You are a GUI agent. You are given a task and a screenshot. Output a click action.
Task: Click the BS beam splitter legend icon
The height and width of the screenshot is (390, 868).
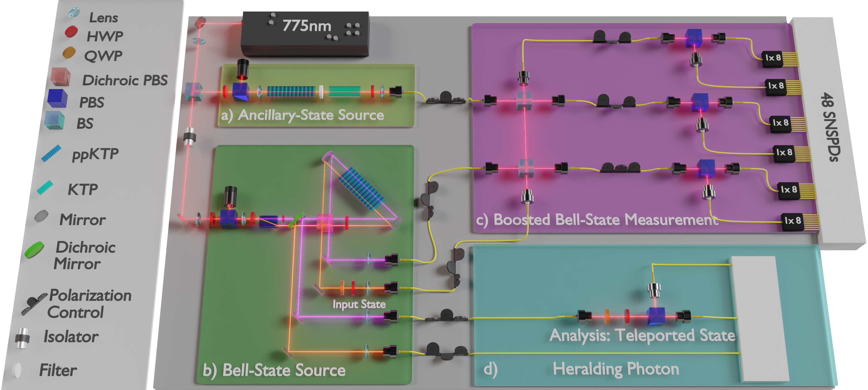(55, 120)
